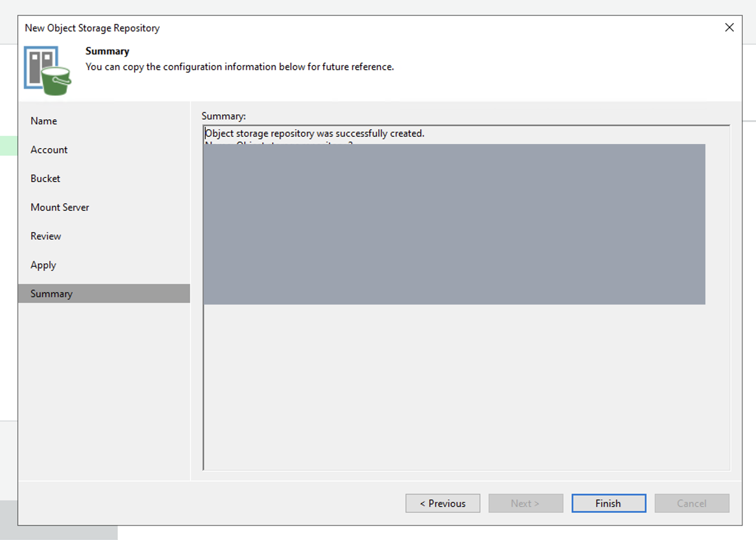Click the bold 'Summary' heading in the header
Screen dimensions: 756x540
click(x=107, y=51)
